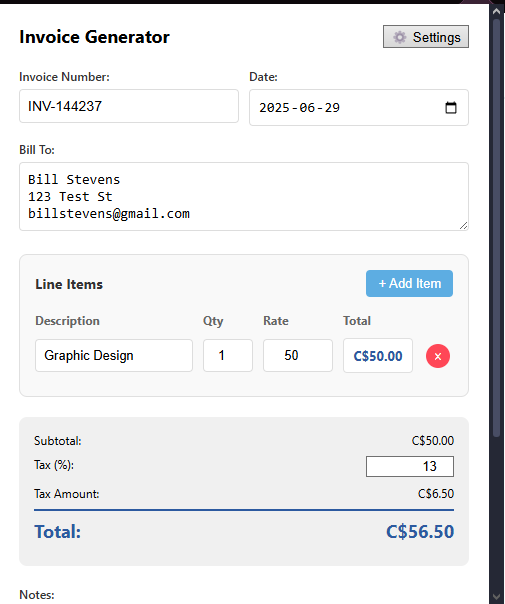Click the scrollbar down arrow
The height and width of the screenshot is (604, 505).
pos(496,597)
